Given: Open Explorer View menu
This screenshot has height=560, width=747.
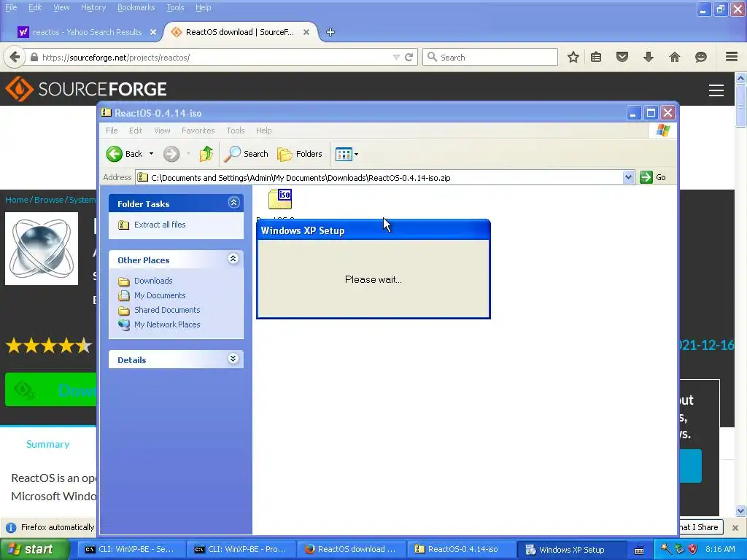Looking at the screenshot, I should (162, 131).
